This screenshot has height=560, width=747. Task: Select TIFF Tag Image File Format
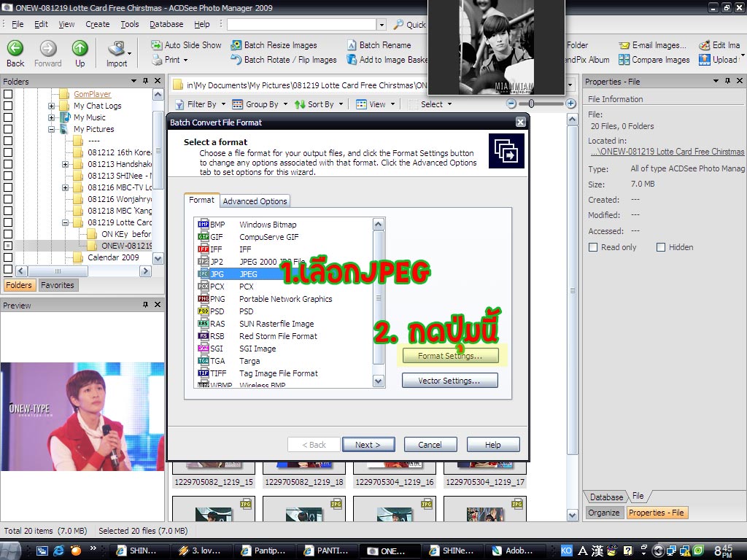tap(283, 373)
